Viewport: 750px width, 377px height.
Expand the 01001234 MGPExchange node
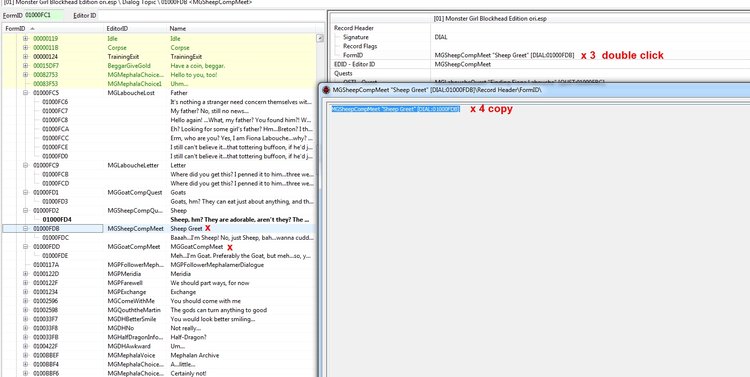pyautogui.click(x=25, y=292)
